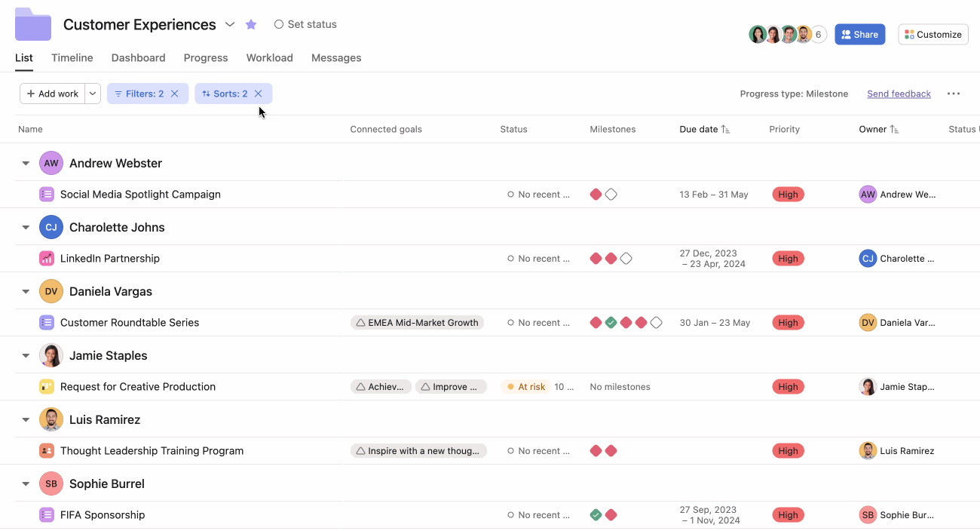Clear the Sorts: 2 chip with X

coord(258,94)
